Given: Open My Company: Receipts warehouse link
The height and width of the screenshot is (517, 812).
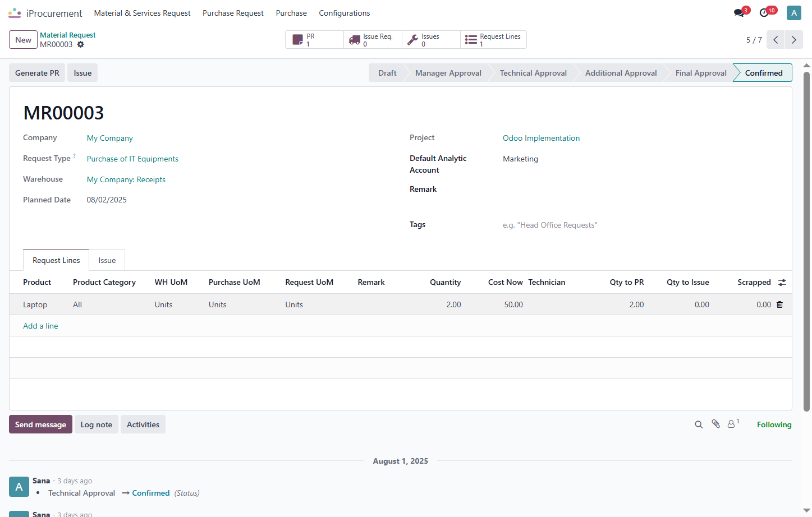Looking at the screenshot, I should (126, 179).
